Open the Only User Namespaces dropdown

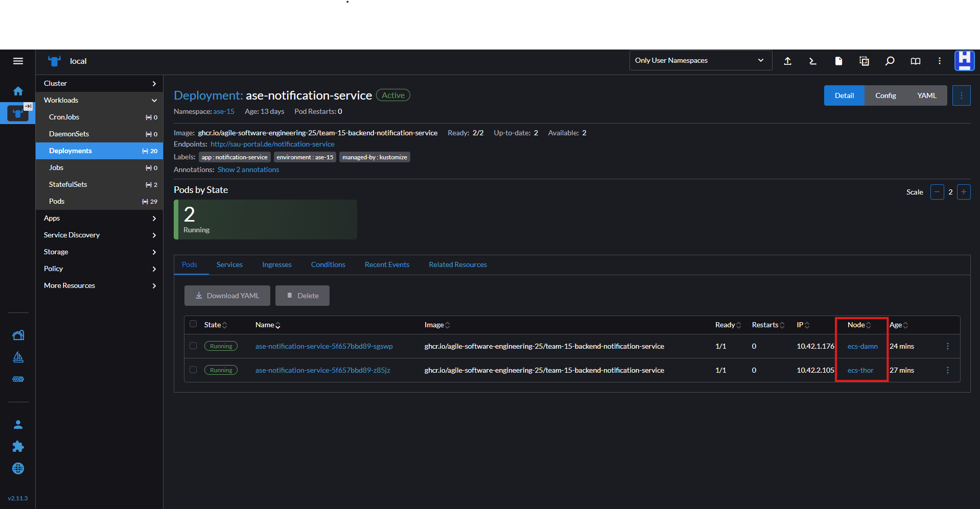(x=700, y=60)
